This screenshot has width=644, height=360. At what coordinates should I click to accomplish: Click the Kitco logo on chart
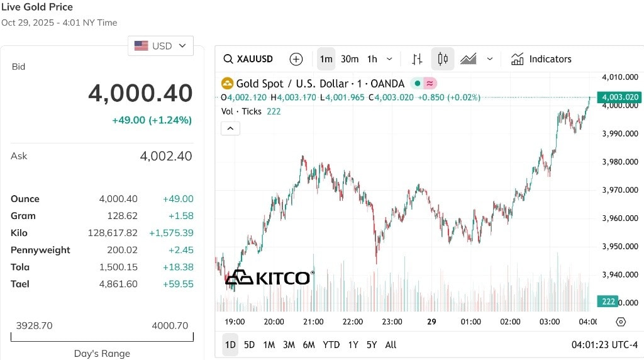click(x=269, y=278)
